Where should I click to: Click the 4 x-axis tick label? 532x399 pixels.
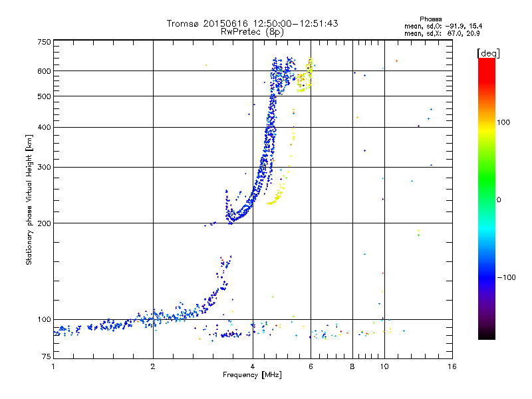[x=253, y=366]
